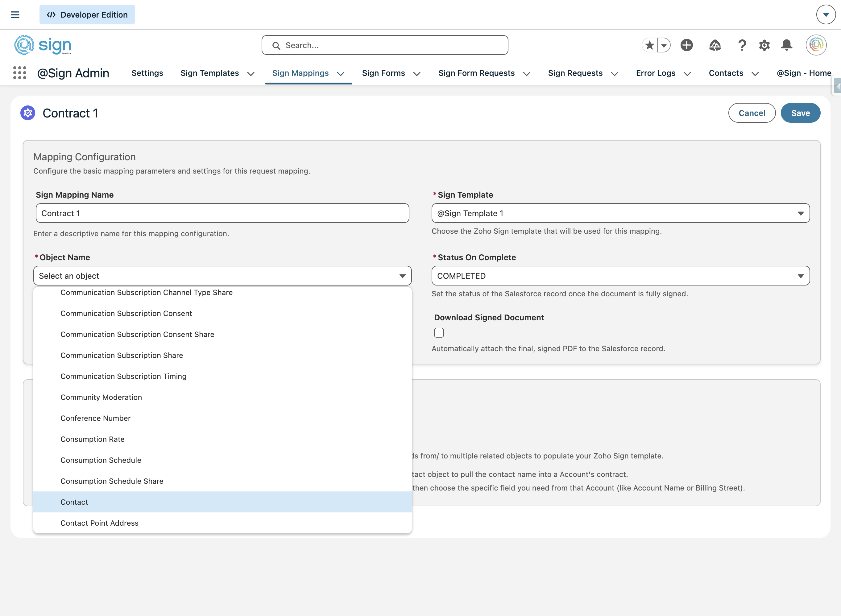Open the favorites list dropdown arrow
Viewport: 841px width, 616px height.
(x=664, y=45)
